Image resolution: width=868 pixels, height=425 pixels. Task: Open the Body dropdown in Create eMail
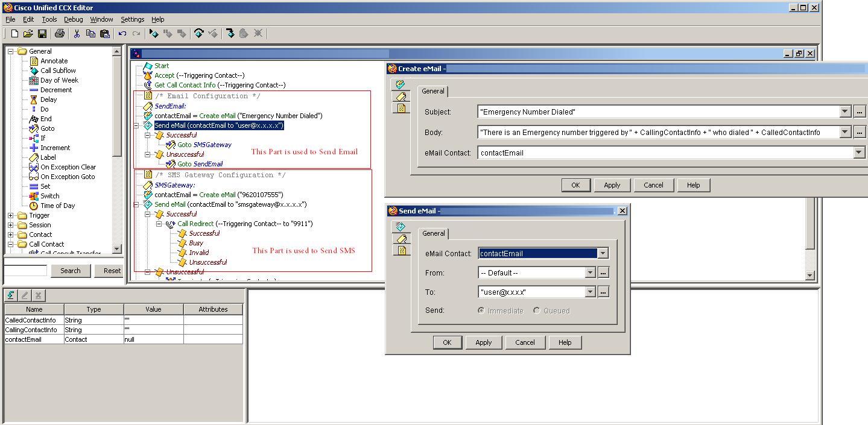pyautogui.click(x=844, y=133)
